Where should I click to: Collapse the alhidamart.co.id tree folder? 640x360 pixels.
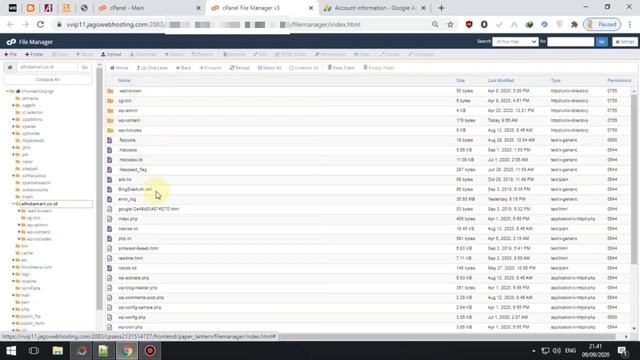coord(14,204)
